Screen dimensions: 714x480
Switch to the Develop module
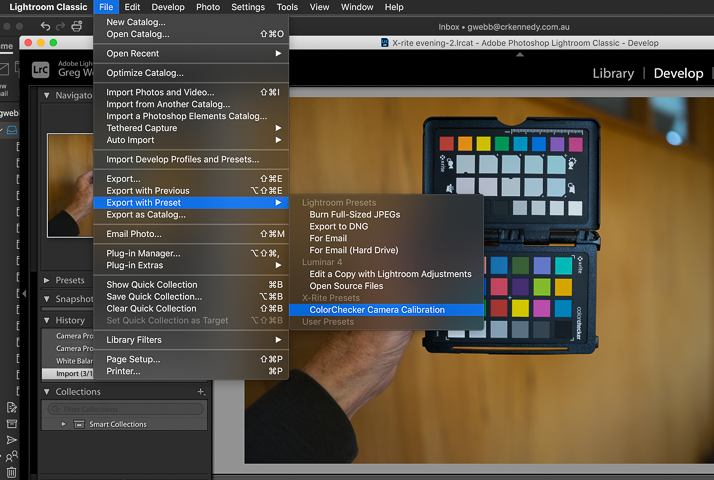pos(678,73)
